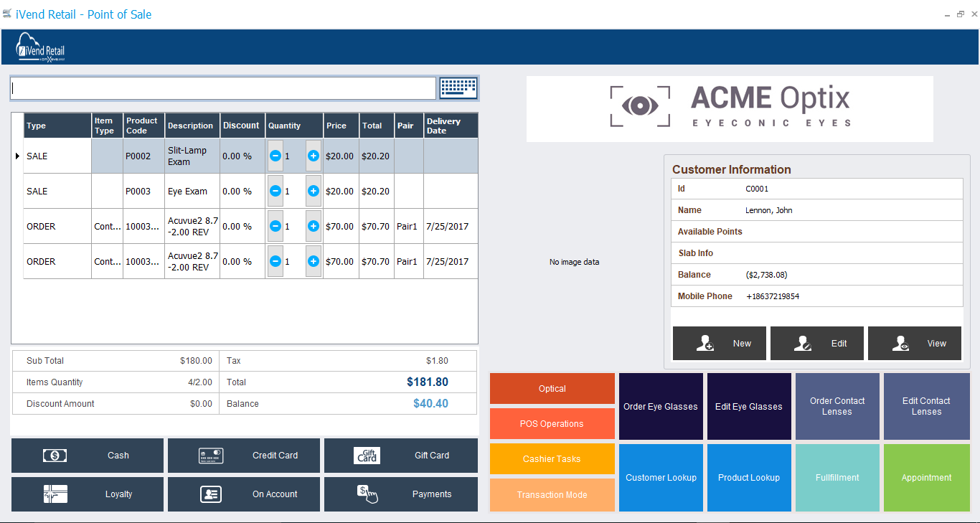Click the Slab Info row label

pyautogui.click(x=696, y=253)
